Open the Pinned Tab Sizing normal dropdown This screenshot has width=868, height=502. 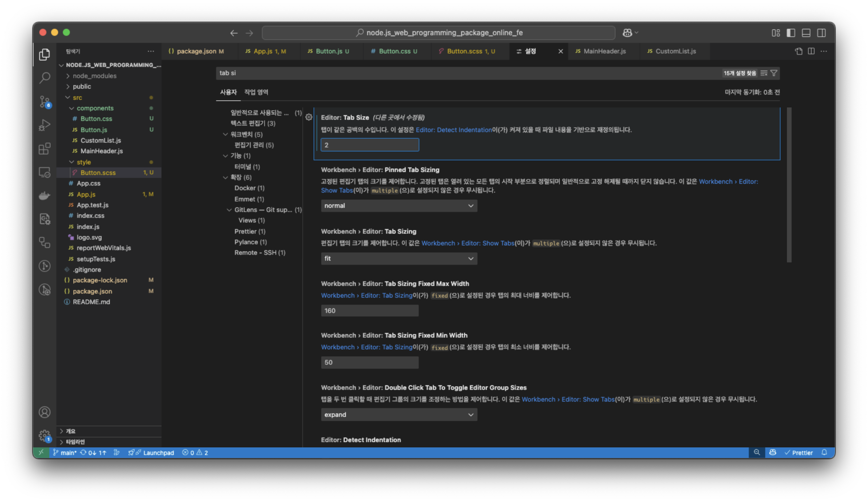pos(399,205)
